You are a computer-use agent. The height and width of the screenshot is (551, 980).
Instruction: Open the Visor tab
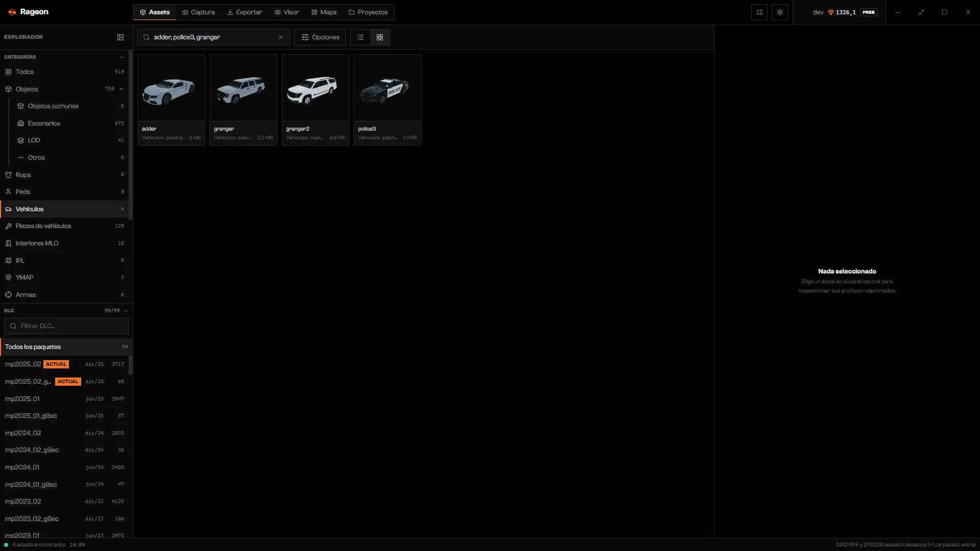click(x=287, y=12)
